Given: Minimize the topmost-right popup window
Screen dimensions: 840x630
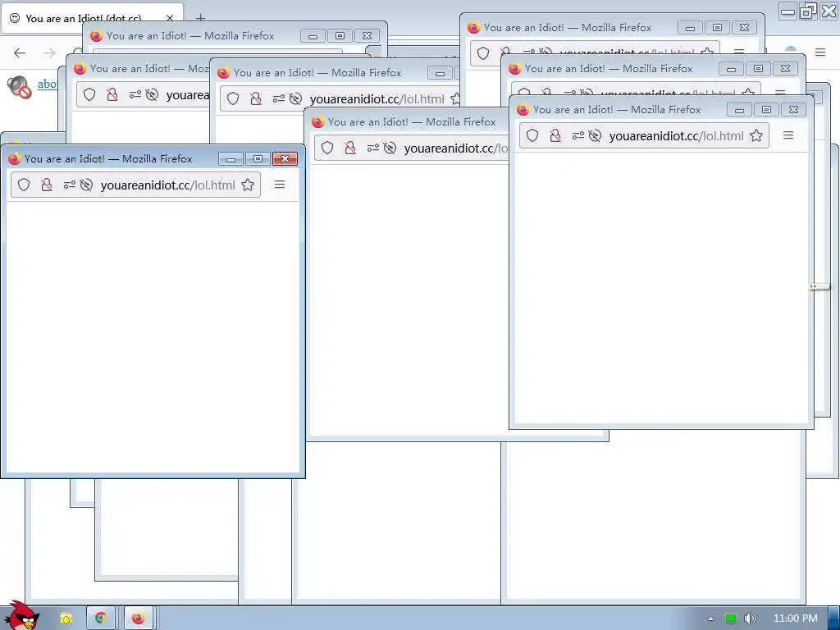Looking at the screenshot, I should (x=690, y=27).
